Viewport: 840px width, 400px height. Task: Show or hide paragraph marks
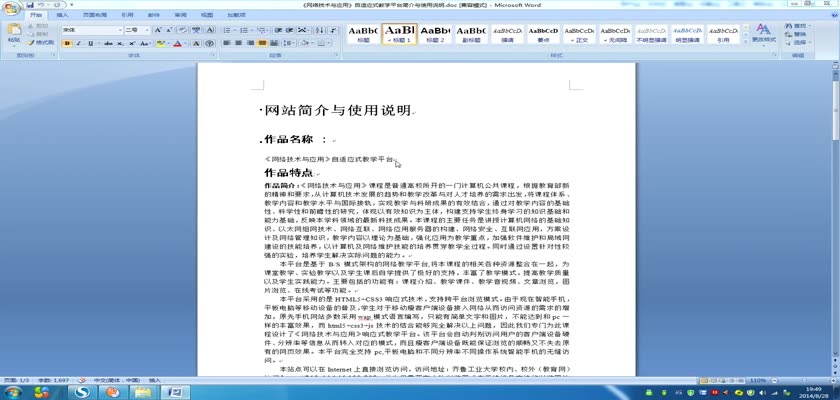tap(333, 30)
